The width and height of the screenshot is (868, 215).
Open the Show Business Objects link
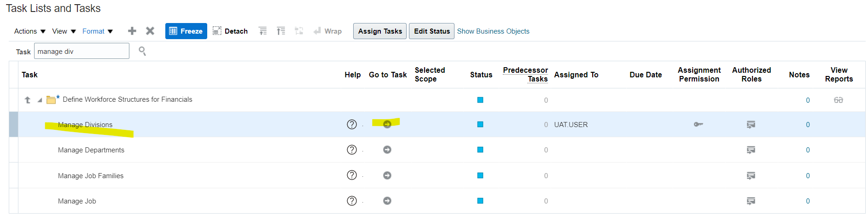tap(493, 31)
